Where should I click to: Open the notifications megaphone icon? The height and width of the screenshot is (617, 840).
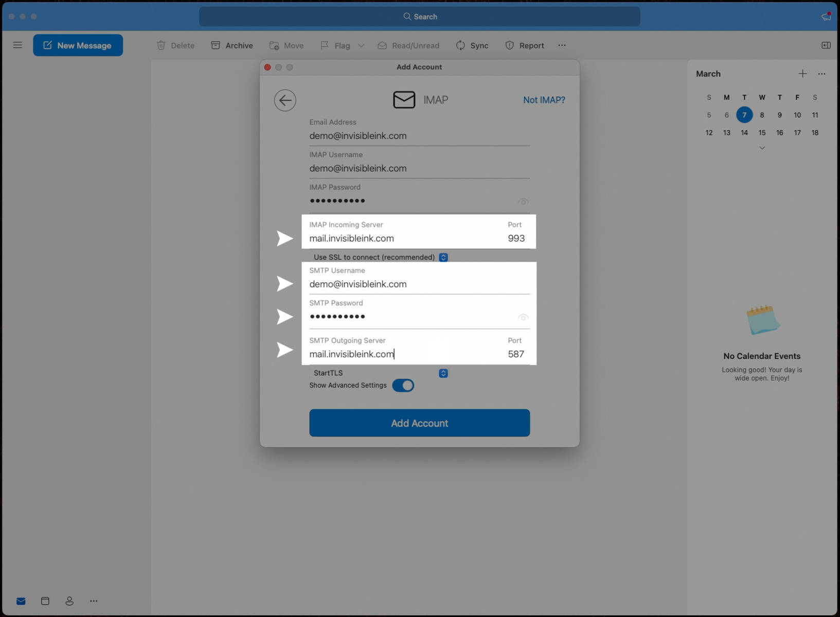click(826, 16)
